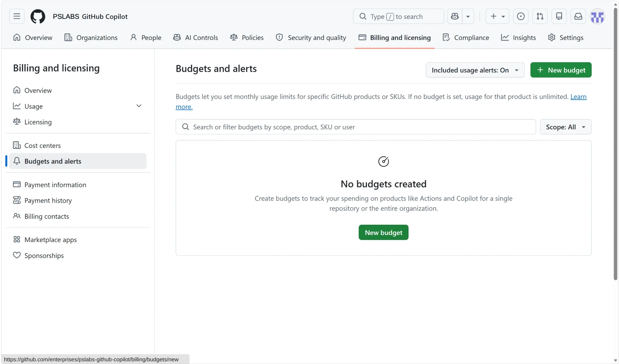
Task: Open the AI Controls tab
Action: [196, 37]
